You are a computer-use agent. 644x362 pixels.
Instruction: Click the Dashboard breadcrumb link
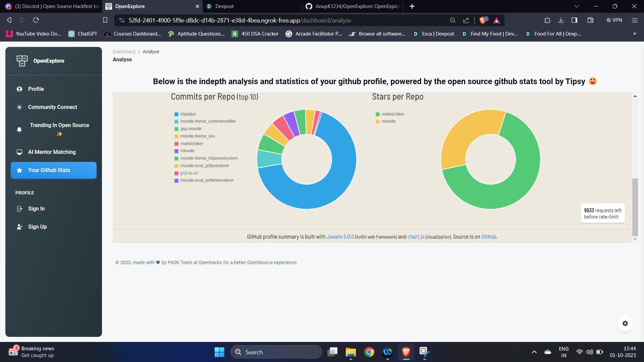[124, 52]
